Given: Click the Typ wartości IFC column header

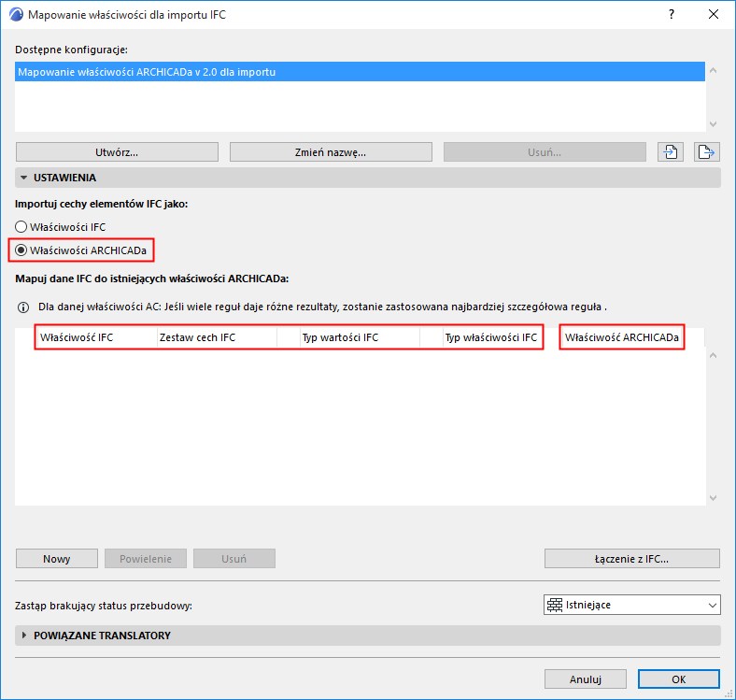Looking at the screenshot, I should tap(360, 337).
